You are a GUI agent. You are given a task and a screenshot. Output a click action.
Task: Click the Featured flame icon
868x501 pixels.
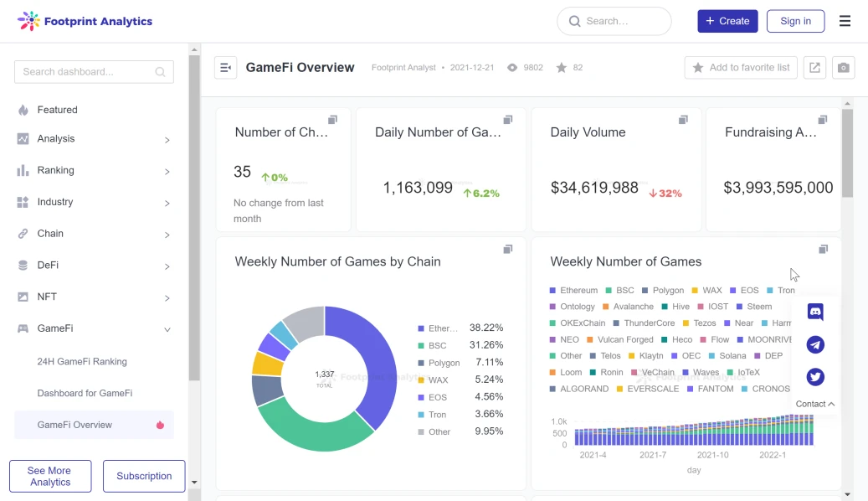[x=23, y=110]
